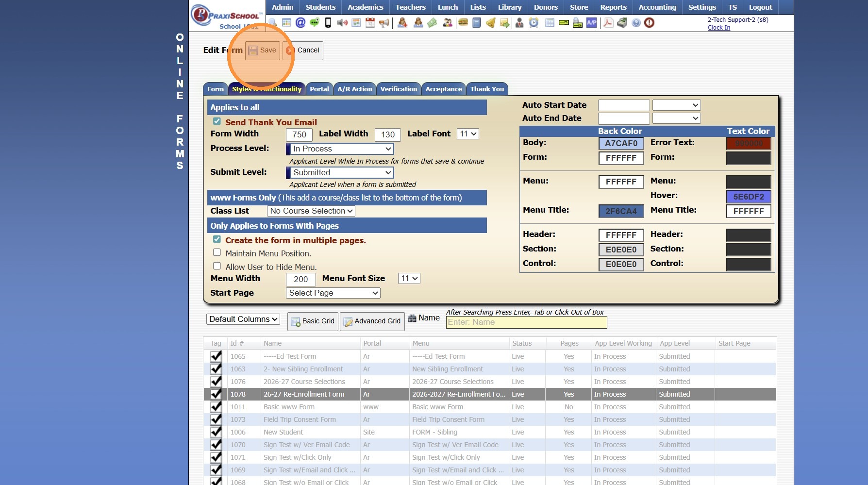Uncheck Send Thank You Email
The width and height of the screenshot is (868, 485).
click(x=217, y=121)
